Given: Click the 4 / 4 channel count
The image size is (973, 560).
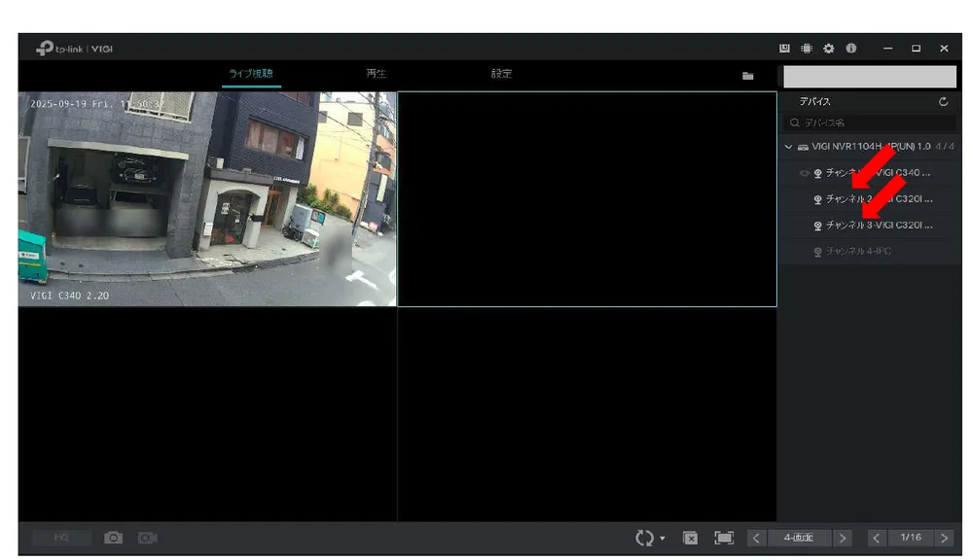Looking at the screenshot, I should click(x=945, y=147).
